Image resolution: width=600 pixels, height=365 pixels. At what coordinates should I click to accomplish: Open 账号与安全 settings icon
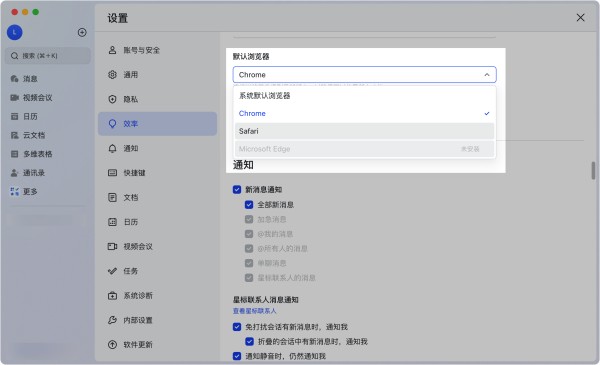pos(112,50)
